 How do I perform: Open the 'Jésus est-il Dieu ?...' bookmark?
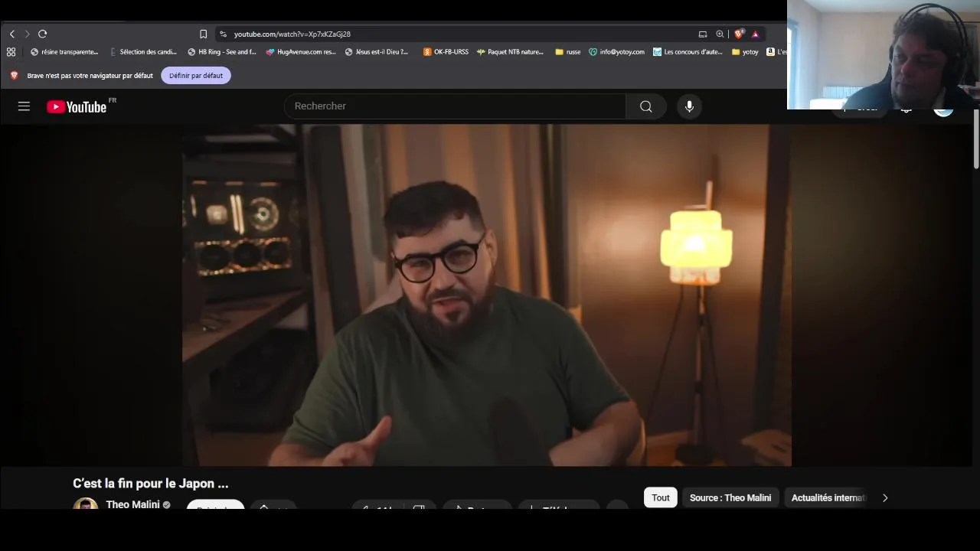(377, 52)
